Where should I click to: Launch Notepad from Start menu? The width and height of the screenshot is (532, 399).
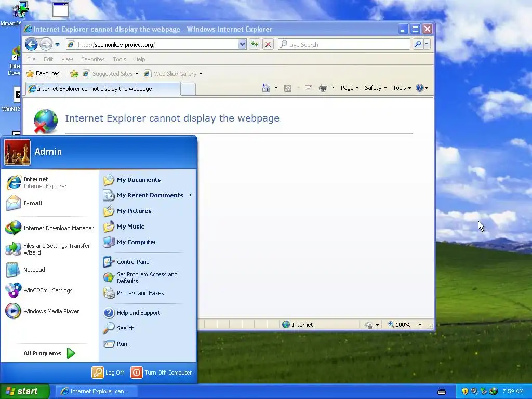49,270
